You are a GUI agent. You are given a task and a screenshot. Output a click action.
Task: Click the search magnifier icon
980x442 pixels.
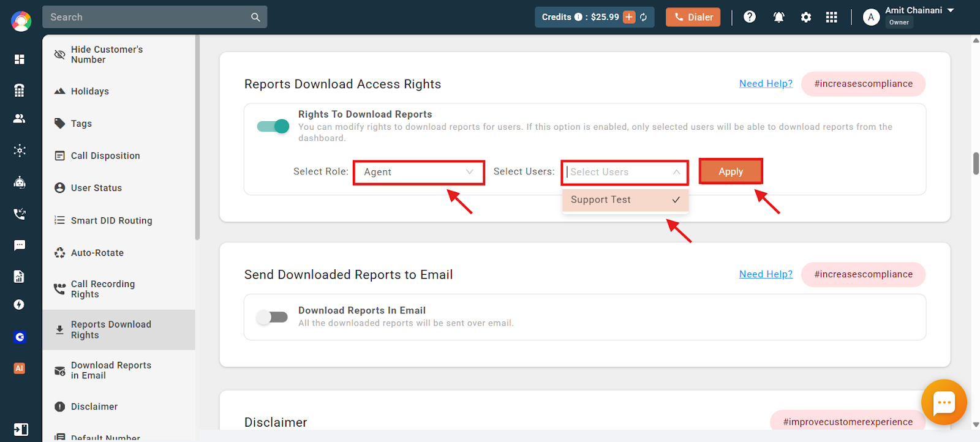click(x=255, y=17)
